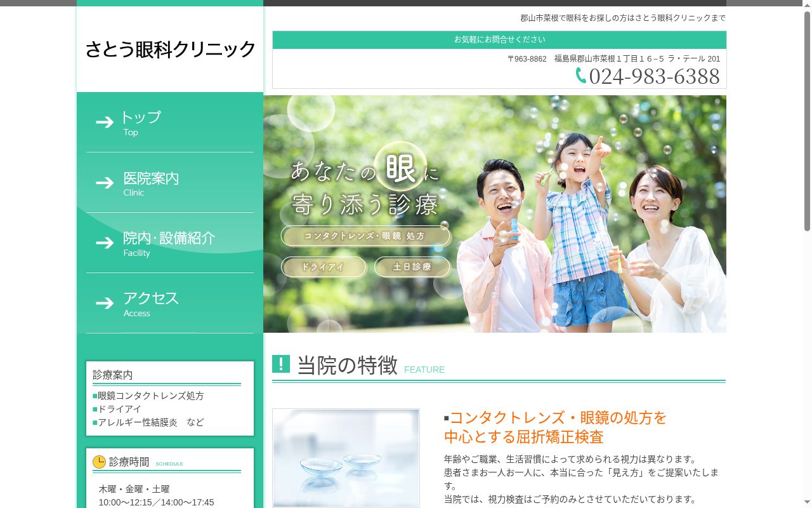Open the トップ Top menu item
Viewport: 812px width, 508px height.
point(170,123)
